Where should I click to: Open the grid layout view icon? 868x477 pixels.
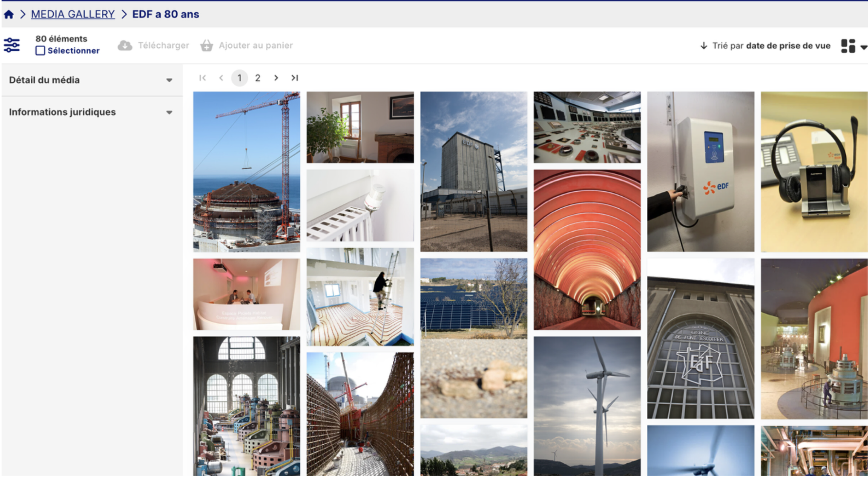(x=848, y=46)
